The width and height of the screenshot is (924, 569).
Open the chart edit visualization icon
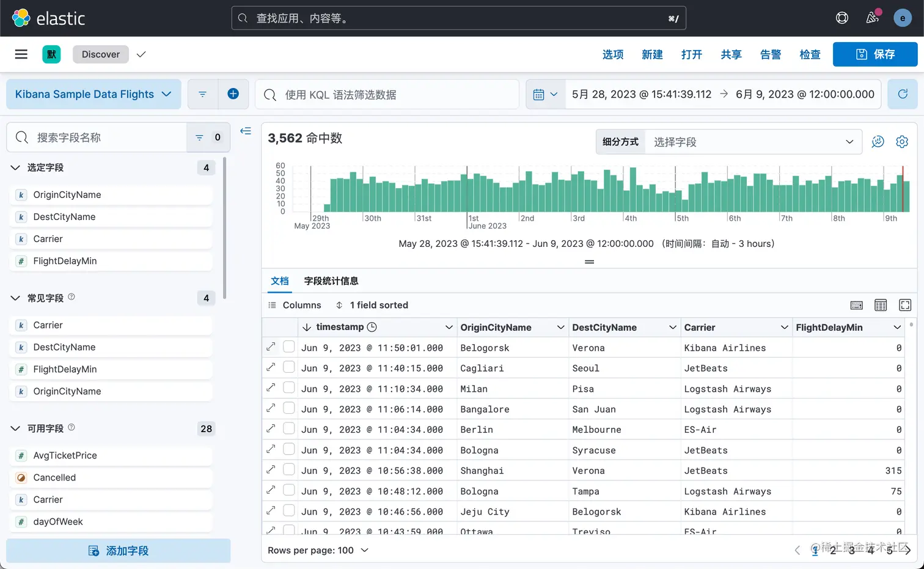tap(878, 142)
